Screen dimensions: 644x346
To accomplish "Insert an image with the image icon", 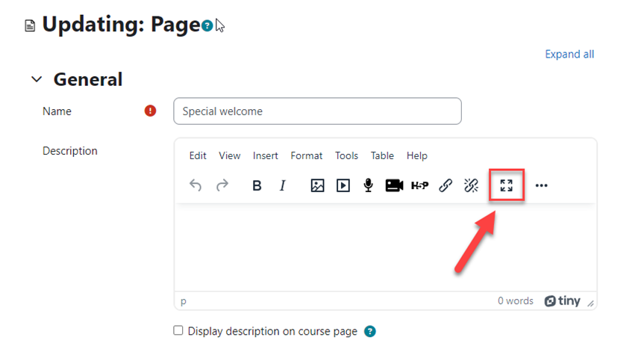I will coord(317,185).
